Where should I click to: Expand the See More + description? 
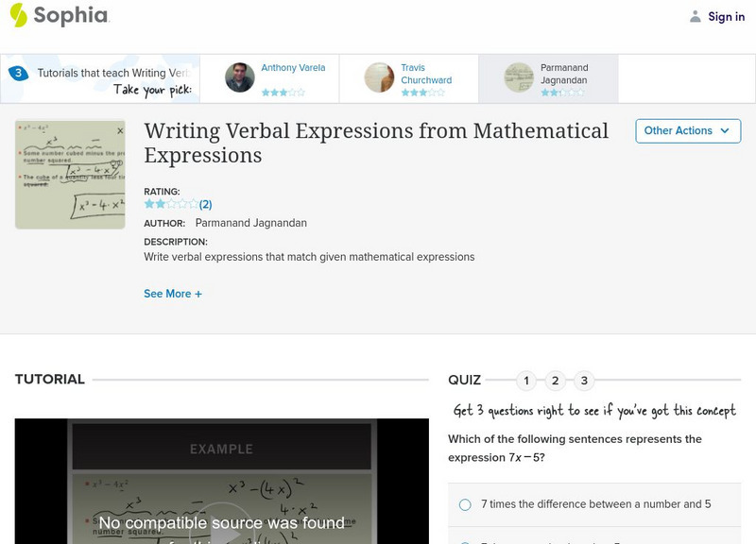coord(173,294)
